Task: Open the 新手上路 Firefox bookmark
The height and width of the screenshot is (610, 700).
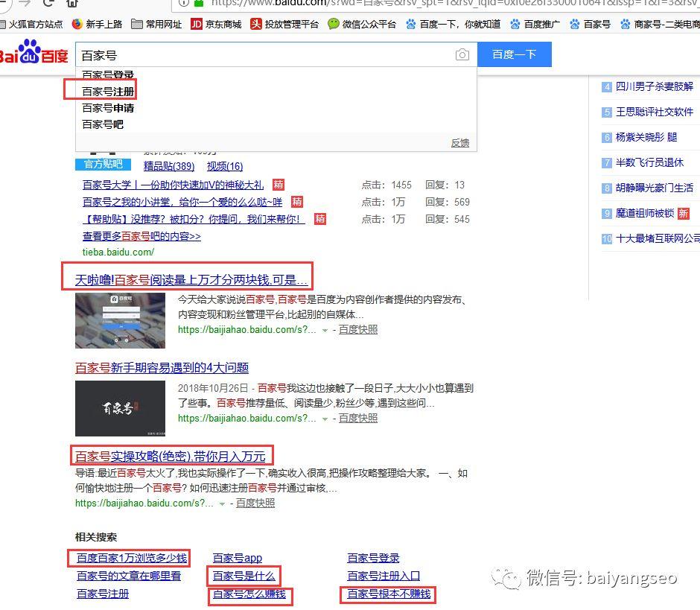Action: coord(97,24)
